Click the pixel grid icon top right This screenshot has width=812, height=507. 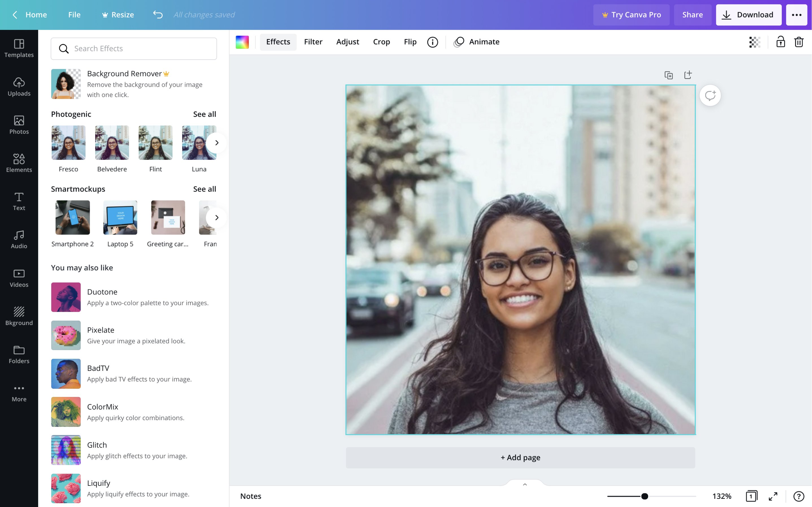754,42
